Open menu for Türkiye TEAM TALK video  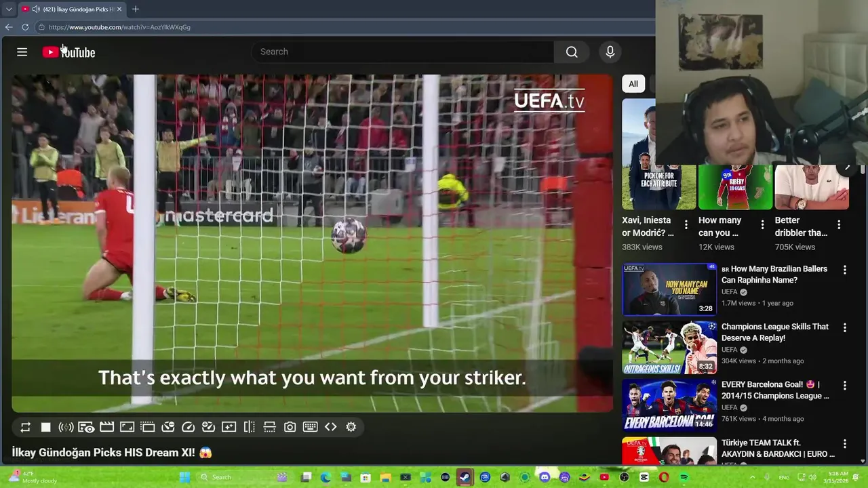845,443
